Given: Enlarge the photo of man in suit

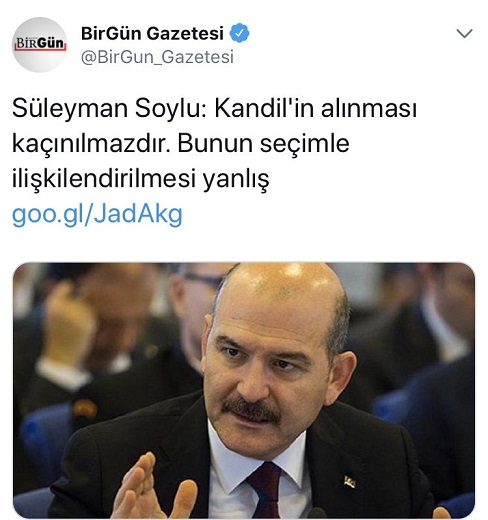Looking at the screenshot, I should [244, 391].
